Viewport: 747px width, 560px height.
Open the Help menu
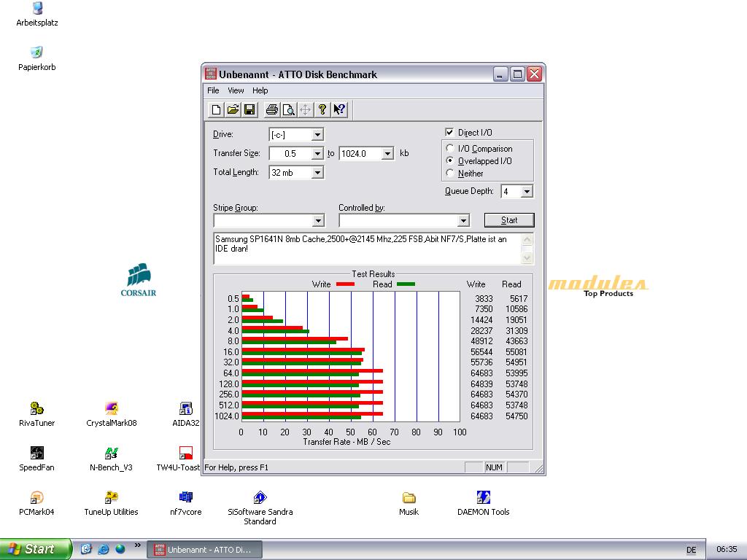pyautogui.click(x=260, y=90)
